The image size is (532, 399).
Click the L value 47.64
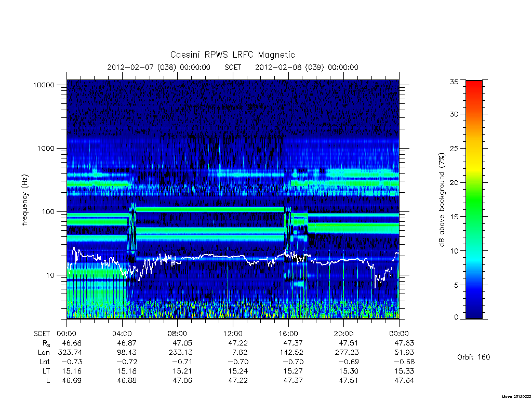(404, 381)
